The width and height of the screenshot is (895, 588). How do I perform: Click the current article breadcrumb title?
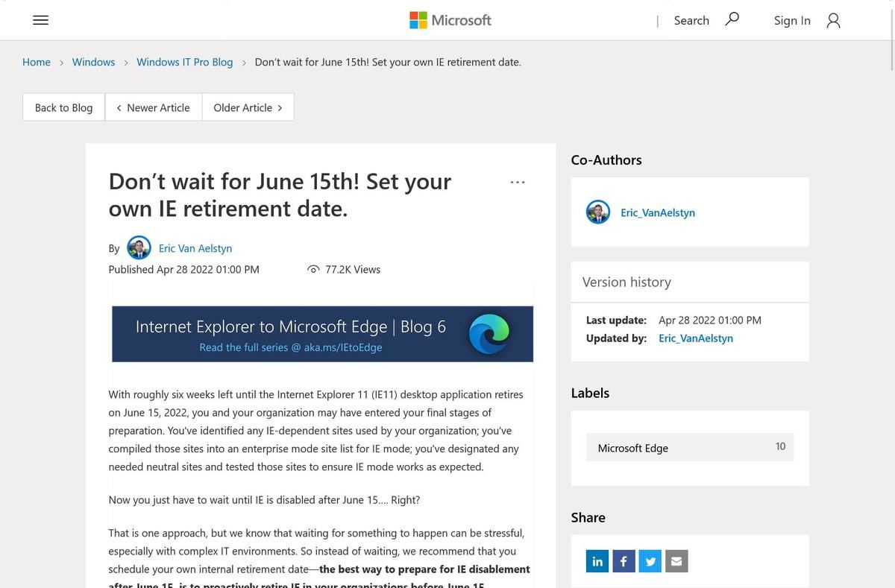coord(388,62)
